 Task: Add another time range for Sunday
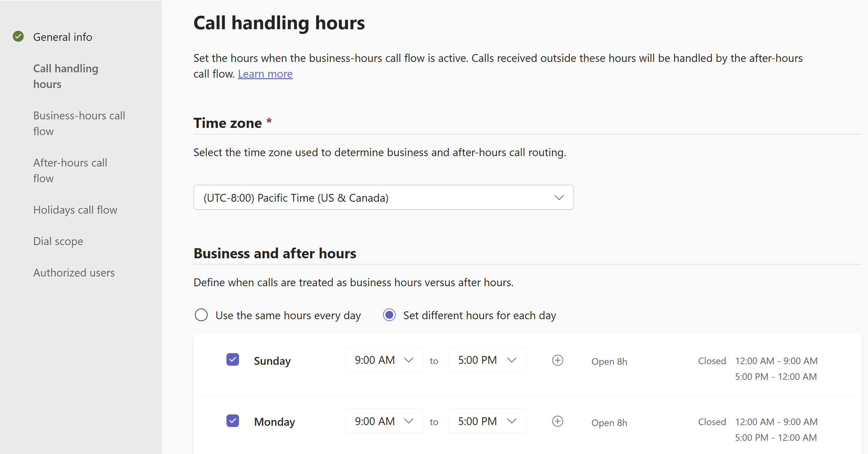[558, 360]
